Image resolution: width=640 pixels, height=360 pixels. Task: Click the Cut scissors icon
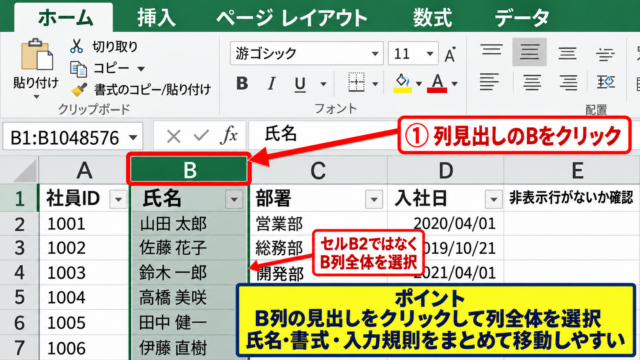coord(76,47)
